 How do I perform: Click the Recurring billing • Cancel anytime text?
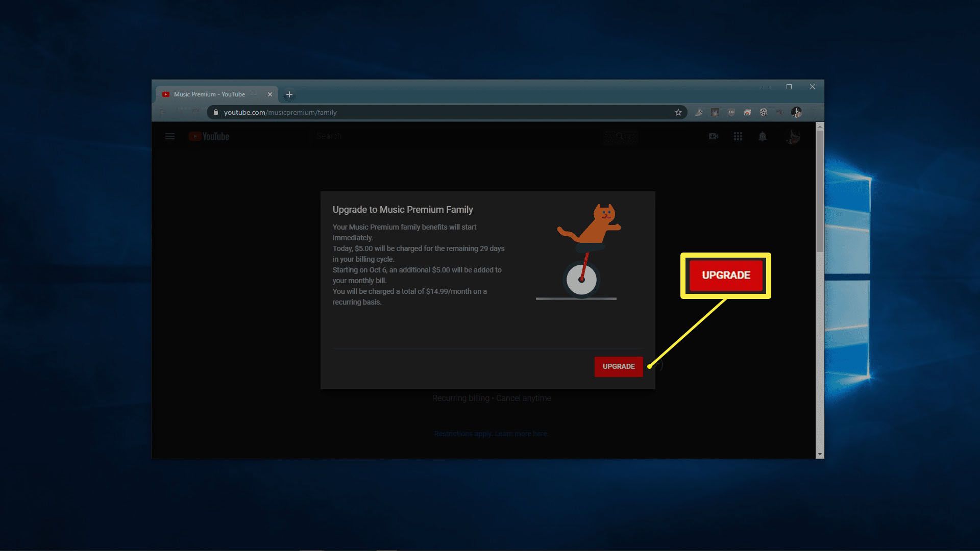tap(492, 398)
